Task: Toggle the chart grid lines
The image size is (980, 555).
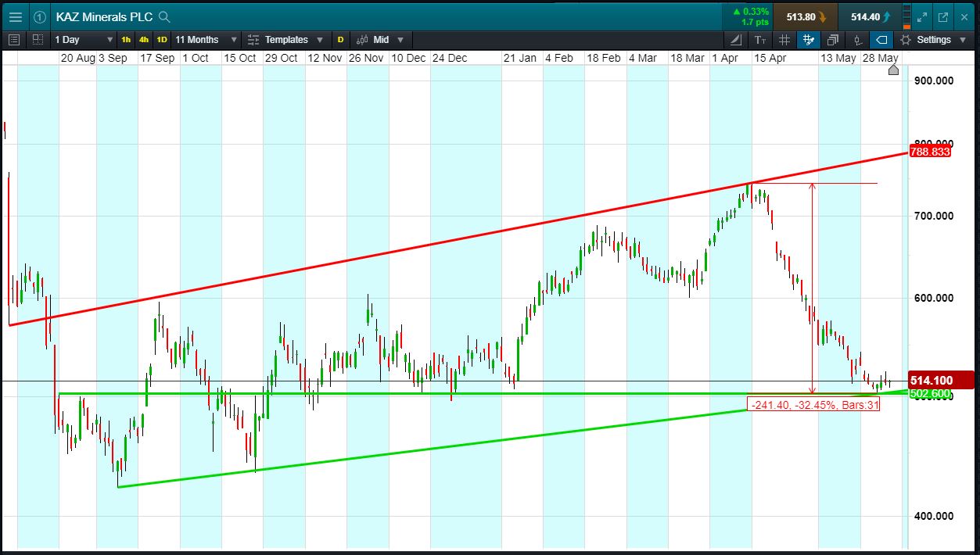Action: 784,40
